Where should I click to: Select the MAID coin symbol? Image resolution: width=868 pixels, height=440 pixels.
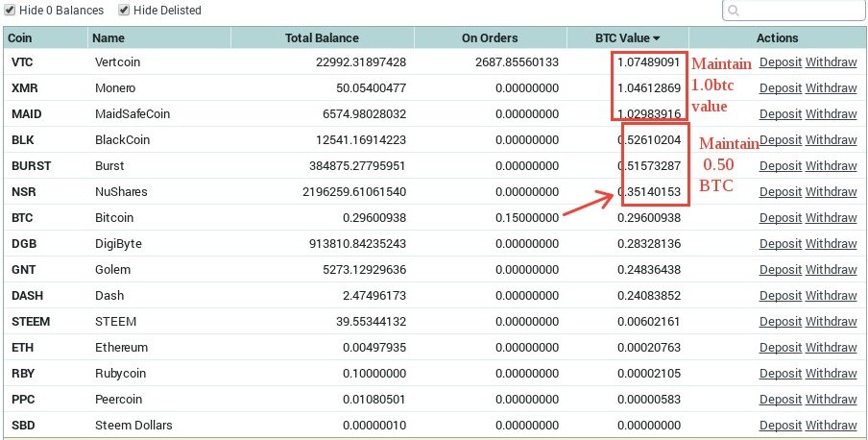point(27,114)
